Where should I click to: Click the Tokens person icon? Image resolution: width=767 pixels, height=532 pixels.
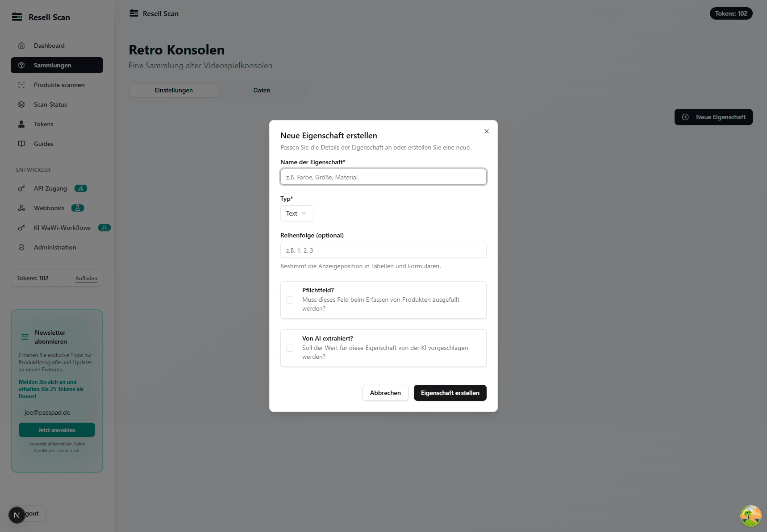pos(21,124)
